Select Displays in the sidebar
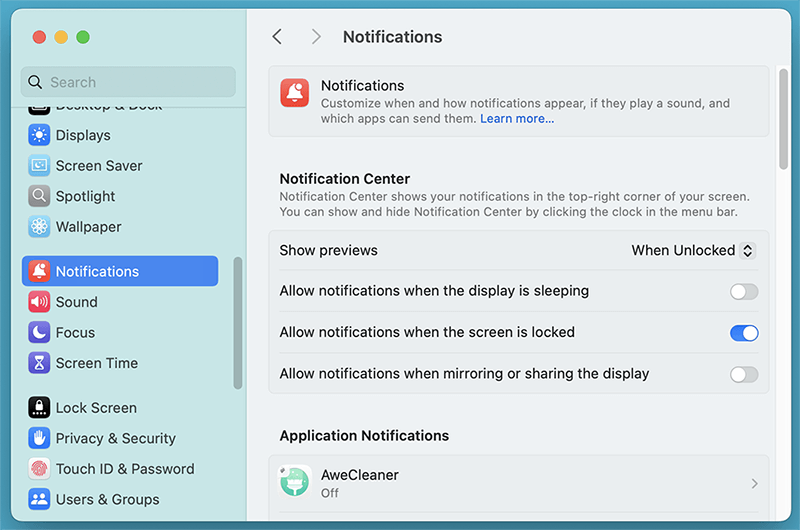Image resolution: width=800 pixels, height=530 pixels. pyautogui.click(x=120, y=135)
